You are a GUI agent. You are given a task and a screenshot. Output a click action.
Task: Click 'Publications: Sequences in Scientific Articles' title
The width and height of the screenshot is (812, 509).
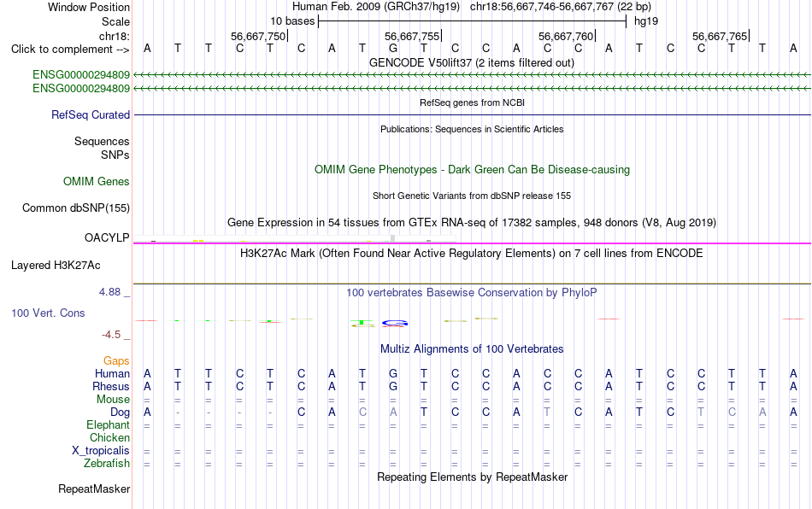tap(472, 129)
